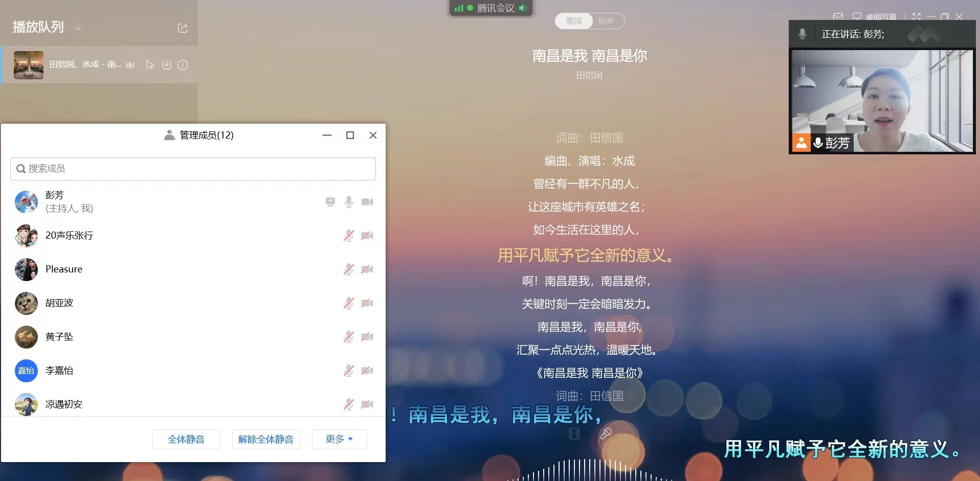Click the 全体静音 button
This screenshot has width=980, height=481.
(186, 439)
